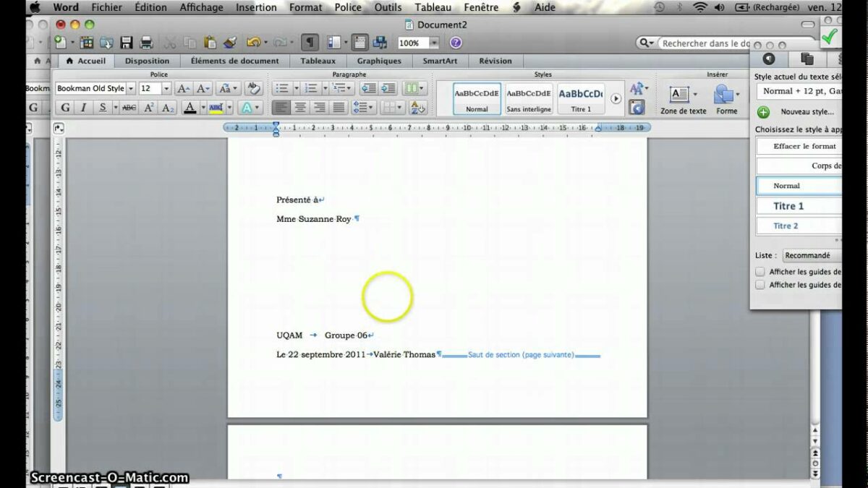Click the font color swatch letter A
The image size is (868, 488).
pyautogui.click(x=190, y=108)
